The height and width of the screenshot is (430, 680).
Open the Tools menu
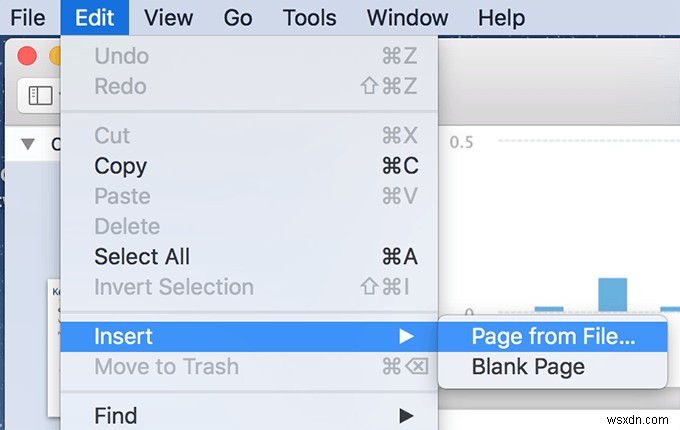pyautogui.click(x=309, y=17)
